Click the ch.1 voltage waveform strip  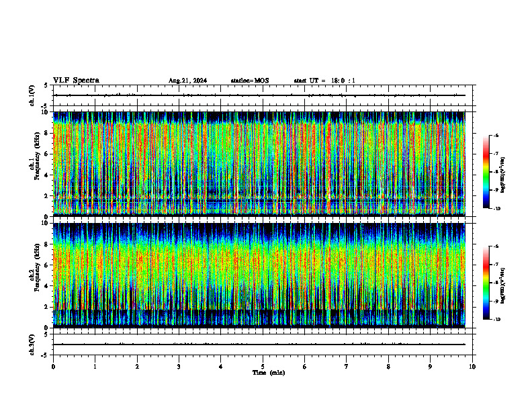[x=263, y=95]
